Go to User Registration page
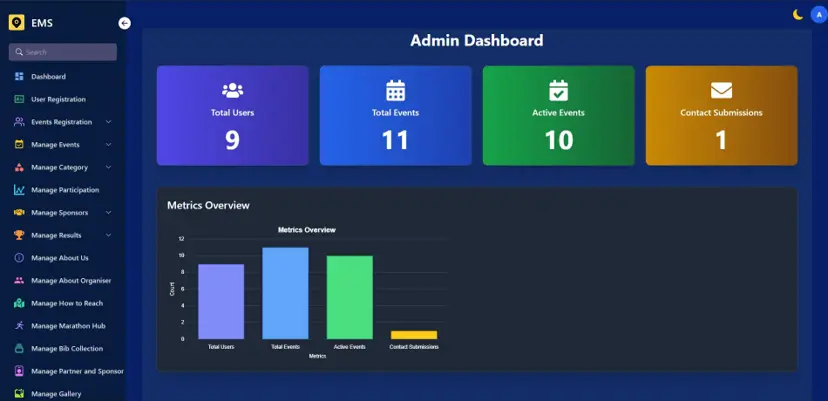 [58, 99]
